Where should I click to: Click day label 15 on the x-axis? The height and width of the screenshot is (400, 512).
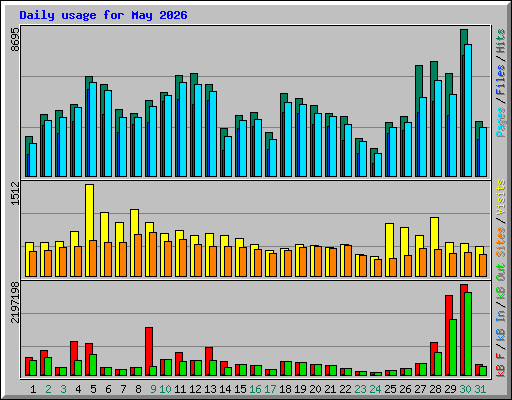click(x=240, y=389)
